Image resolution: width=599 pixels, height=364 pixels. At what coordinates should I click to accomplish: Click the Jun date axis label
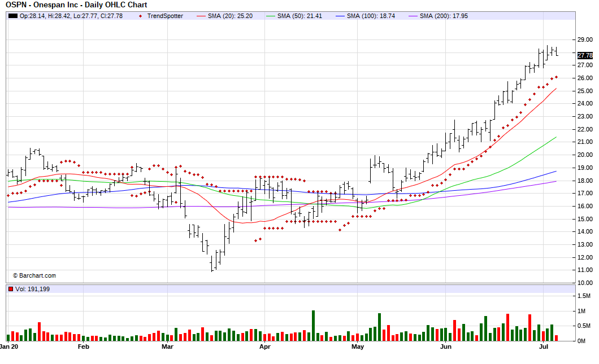tap(445, 347)
